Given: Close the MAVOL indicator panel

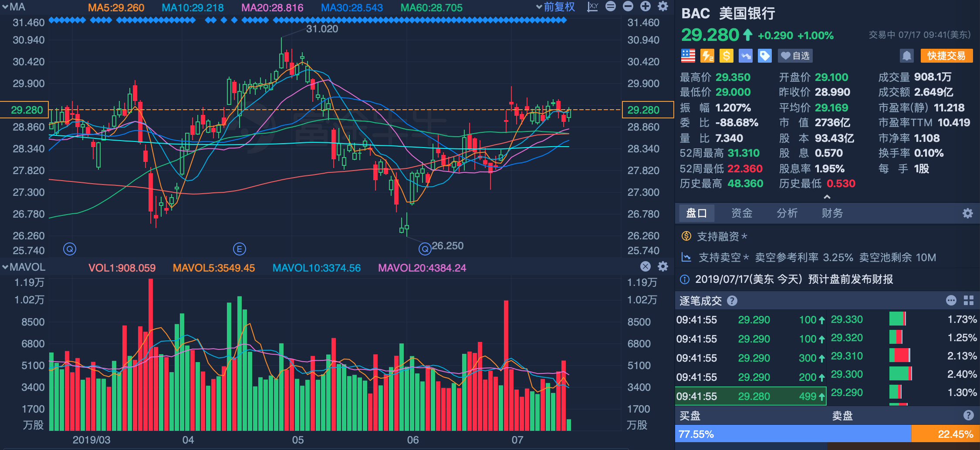Looking at the screenshot, I should (645, 266).
